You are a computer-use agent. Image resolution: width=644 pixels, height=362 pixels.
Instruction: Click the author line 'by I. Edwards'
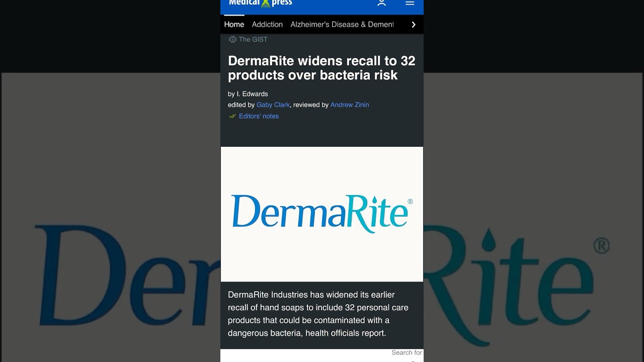click(x=248, y=94)
